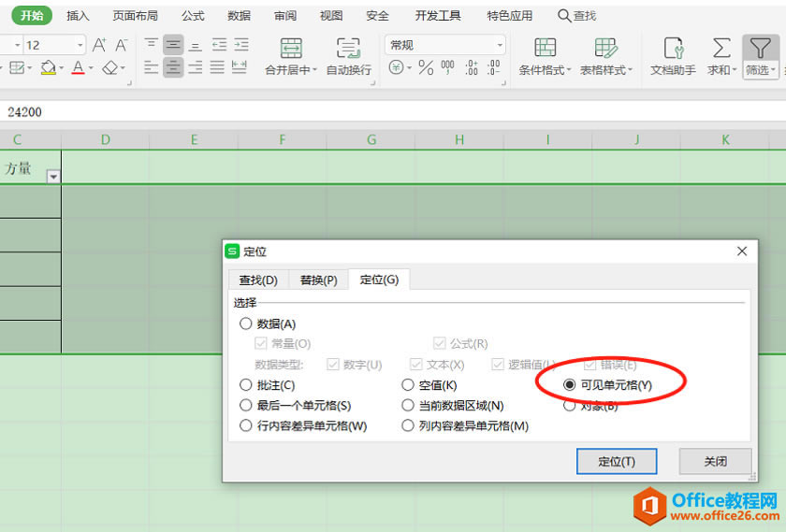Open font size dropdown showing 12
Viewport: 786px width, 532px height.
click(x=80, y=45)
